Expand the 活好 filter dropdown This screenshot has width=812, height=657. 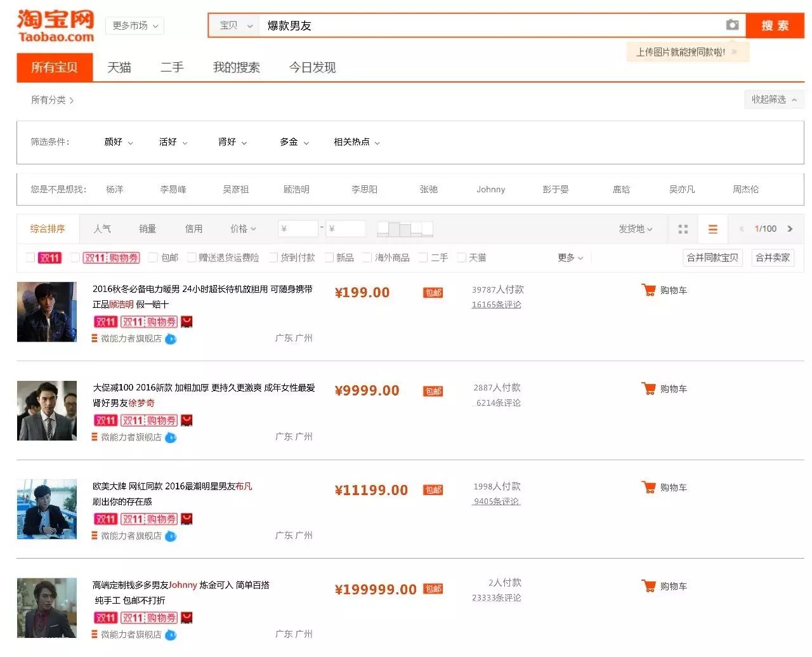(173, 142)
